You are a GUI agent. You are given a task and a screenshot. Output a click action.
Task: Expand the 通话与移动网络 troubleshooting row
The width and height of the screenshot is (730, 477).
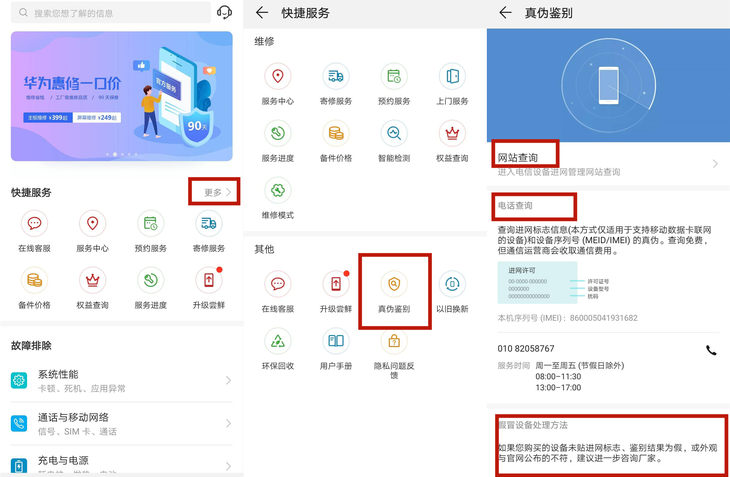(x=122, y=423)
